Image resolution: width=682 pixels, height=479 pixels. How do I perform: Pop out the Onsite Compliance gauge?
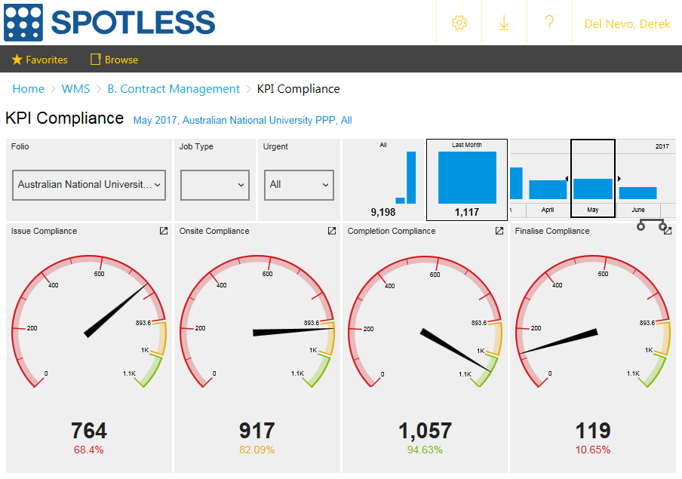pos(331,231)
